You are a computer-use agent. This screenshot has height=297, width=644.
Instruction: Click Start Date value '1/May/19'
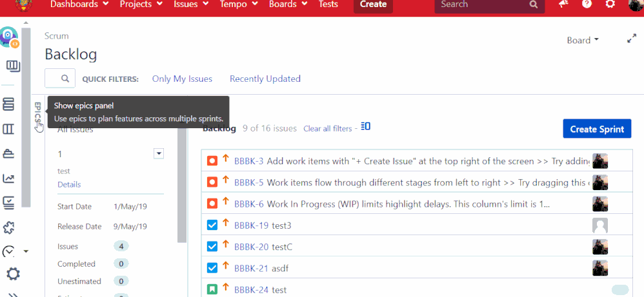pos(130,206)
